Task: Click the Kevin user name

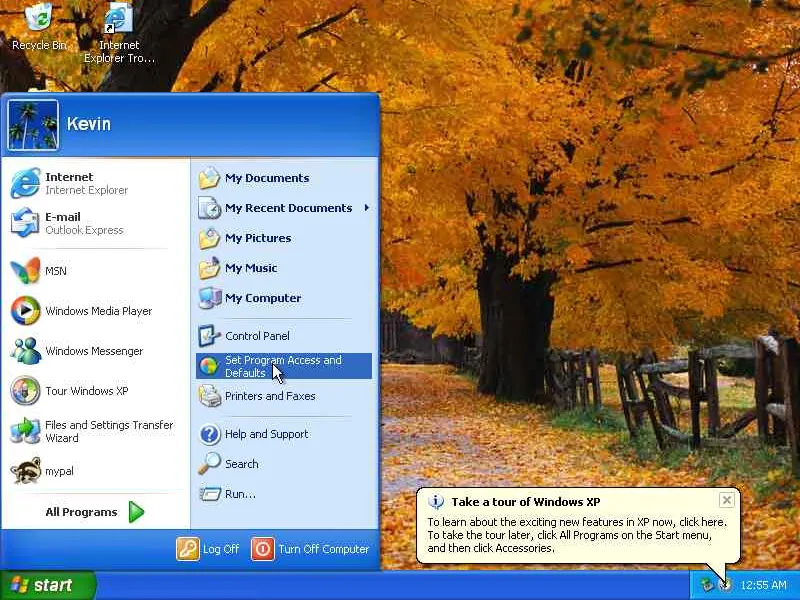Action: 89,124
